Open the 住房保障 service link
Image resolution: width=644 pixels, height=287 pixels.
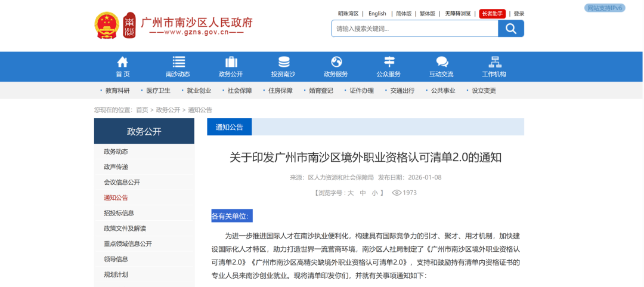[x=280, y=91]
